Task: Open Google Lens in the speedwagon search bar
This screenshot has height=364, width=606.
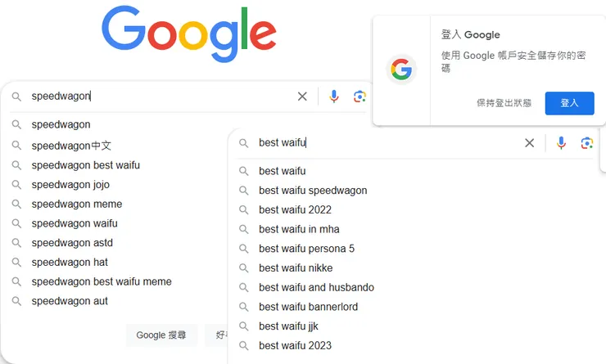Action: (x=359, y=97)
